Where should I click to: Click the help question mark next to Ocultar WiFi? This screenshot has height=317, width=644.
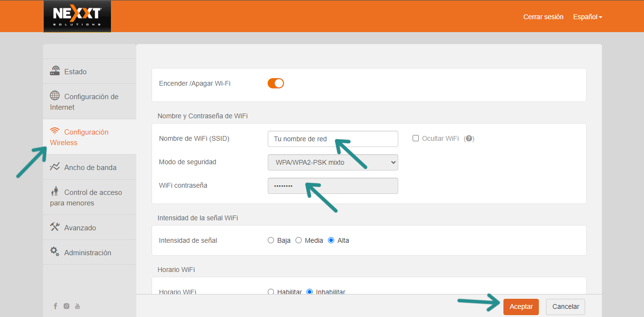(x=469, y=138)
